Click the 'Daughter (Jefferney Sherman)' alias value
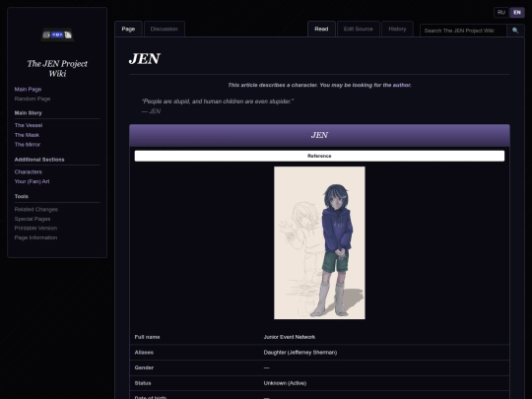This screenshot has width=532, height=399. [x=300, y=352]
